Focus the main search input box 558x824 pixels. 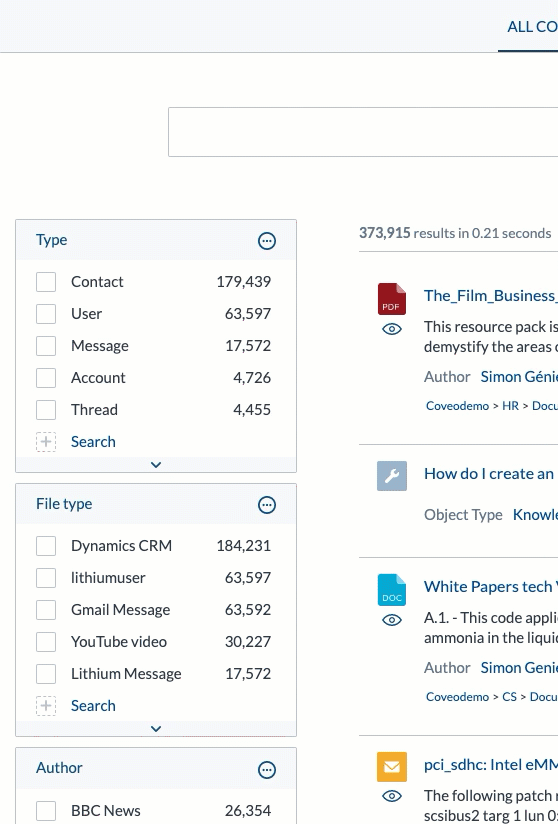coord(363,132)
